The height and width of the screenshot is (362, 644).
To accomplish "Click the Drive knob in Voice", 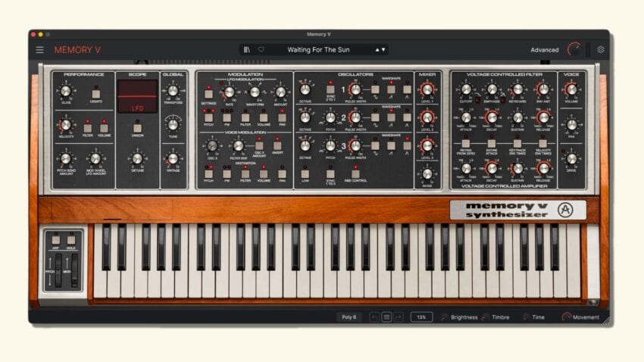I will click(571, 159).
